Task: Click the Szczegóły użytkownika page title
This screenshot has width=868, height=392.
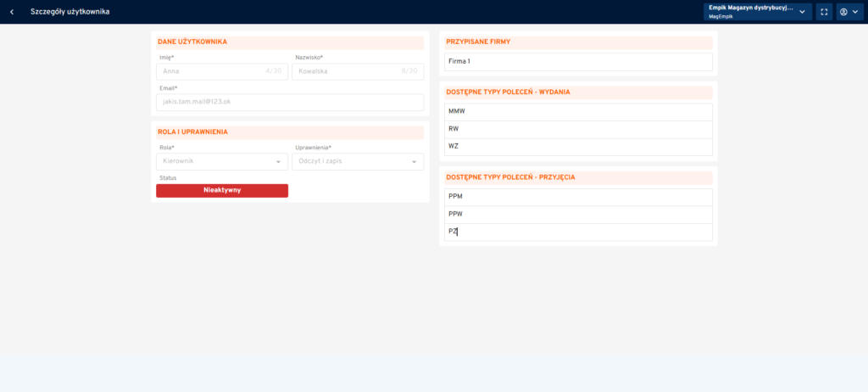Action: 70,12
